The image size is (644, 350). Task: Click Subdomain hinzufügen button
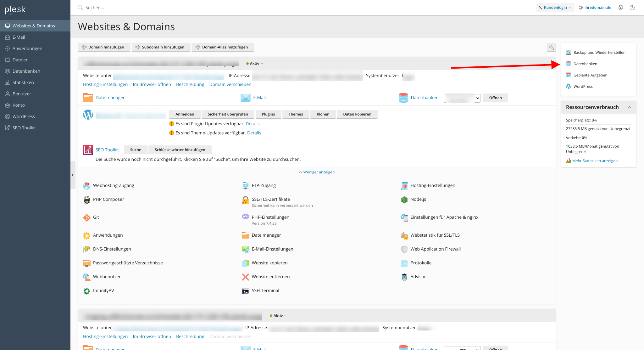pos(161,47)
